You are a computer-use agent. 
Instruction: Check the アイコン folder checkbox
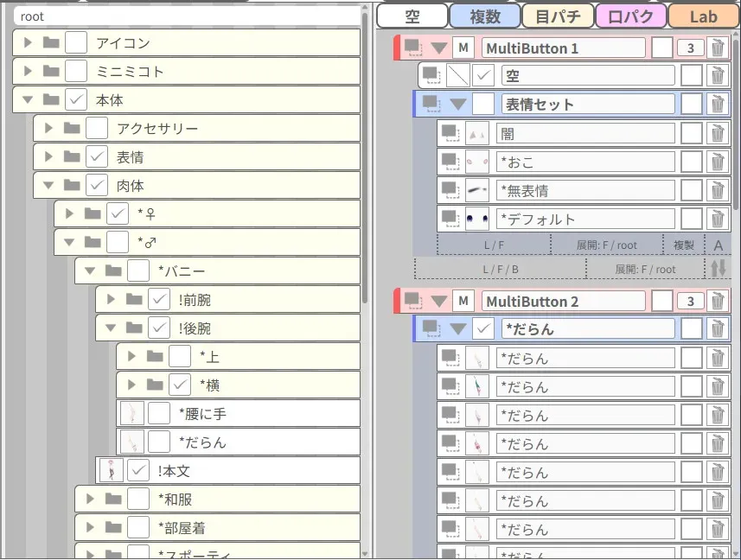click(x=75, y=43)
